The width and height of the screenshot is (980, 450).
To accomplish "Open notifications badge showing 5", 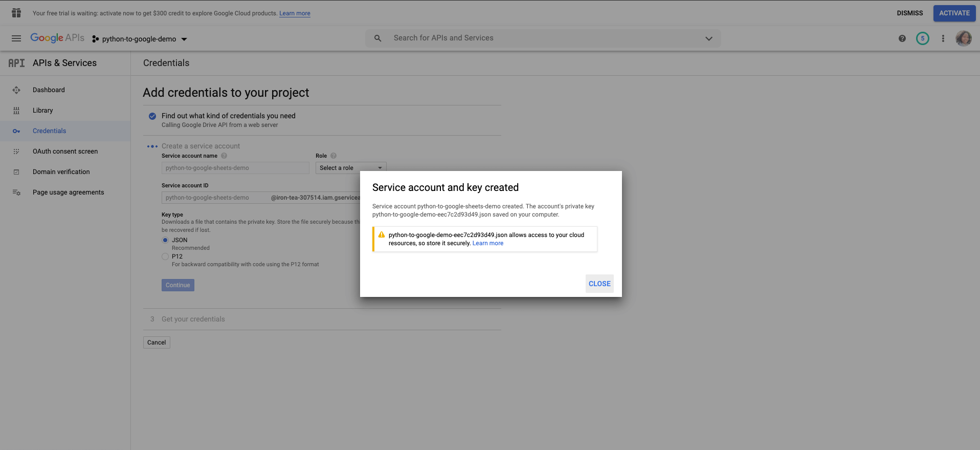I will tap(923, 38).
